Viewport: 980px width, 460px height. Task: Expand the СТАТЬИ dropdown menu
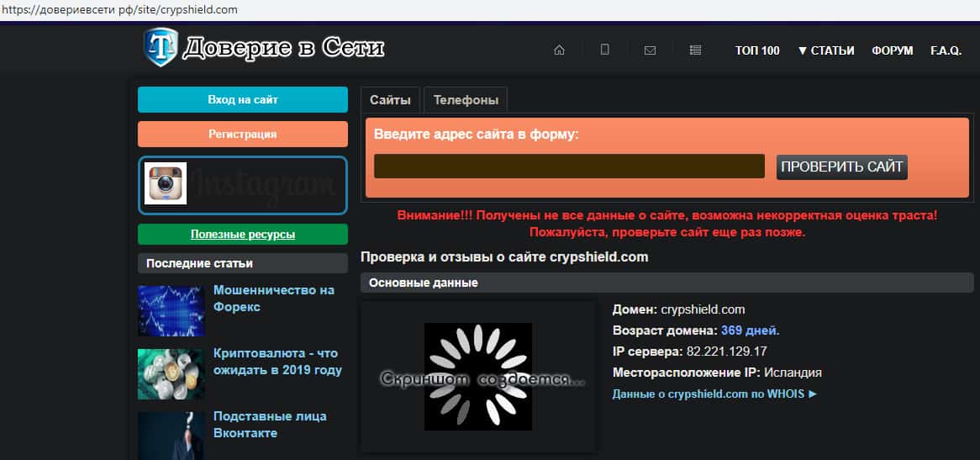point(825,50)
